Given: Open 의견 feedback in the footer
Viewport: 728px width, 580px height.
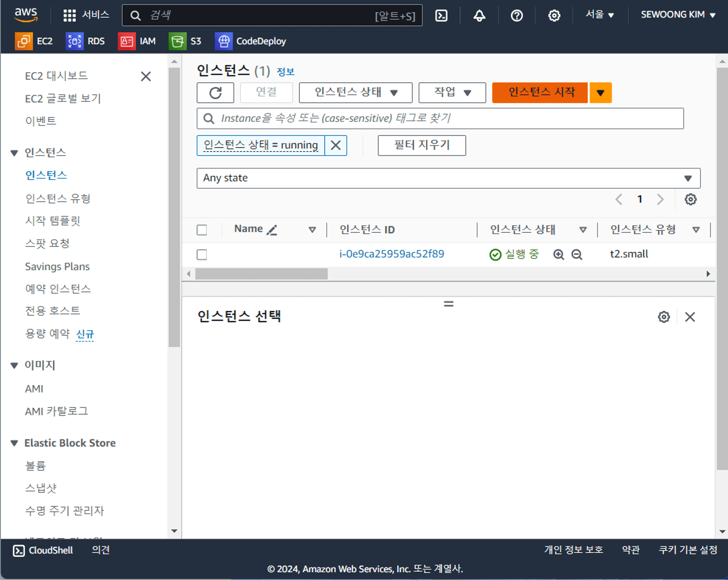Looking at the screenshot, I should 101,550.
